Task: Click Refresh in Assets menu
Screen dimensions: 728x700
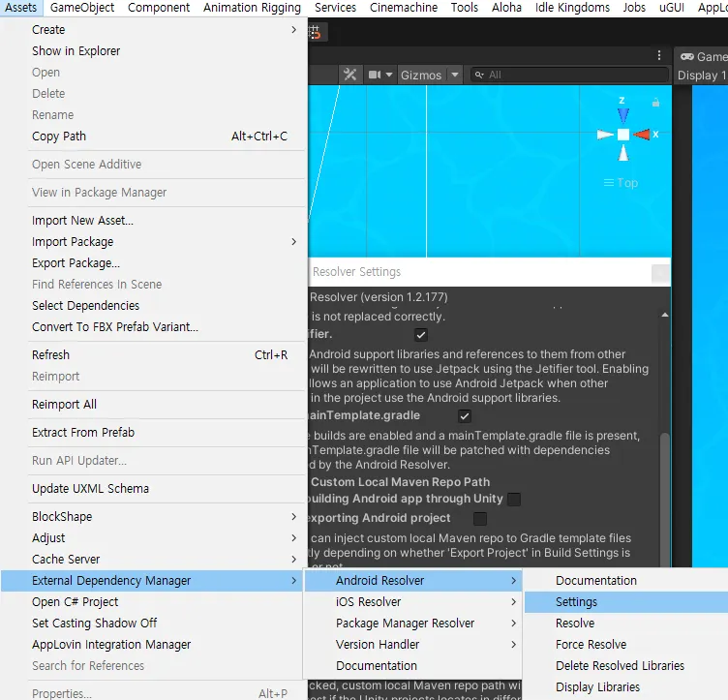Action: tap(153, 355)
